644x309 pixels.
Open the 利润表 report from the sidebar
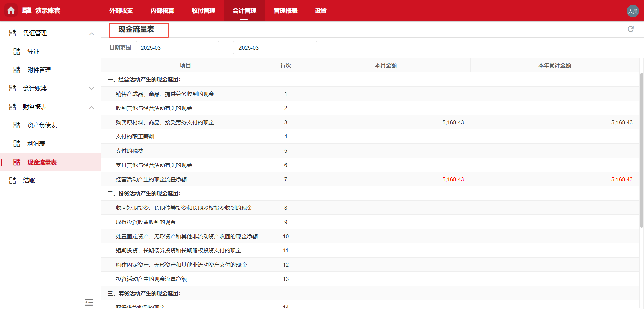click(x=36, y=143)
